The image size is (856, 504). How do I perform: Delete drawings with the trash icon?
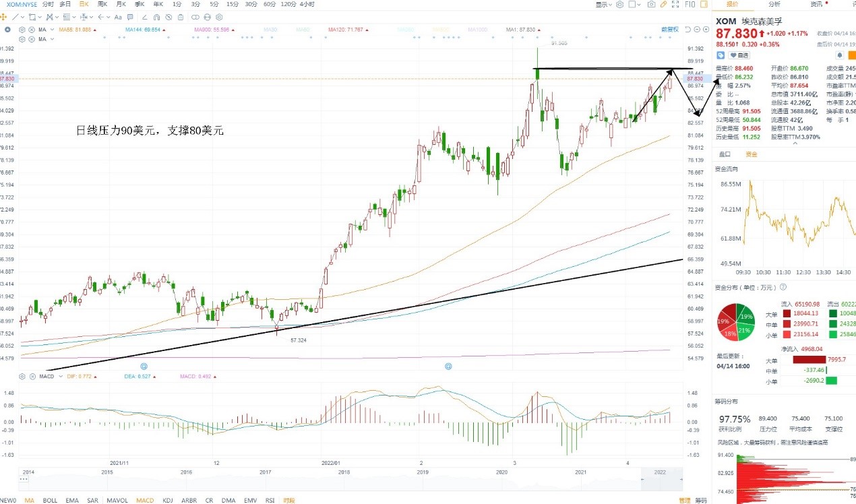pos(181,17)
